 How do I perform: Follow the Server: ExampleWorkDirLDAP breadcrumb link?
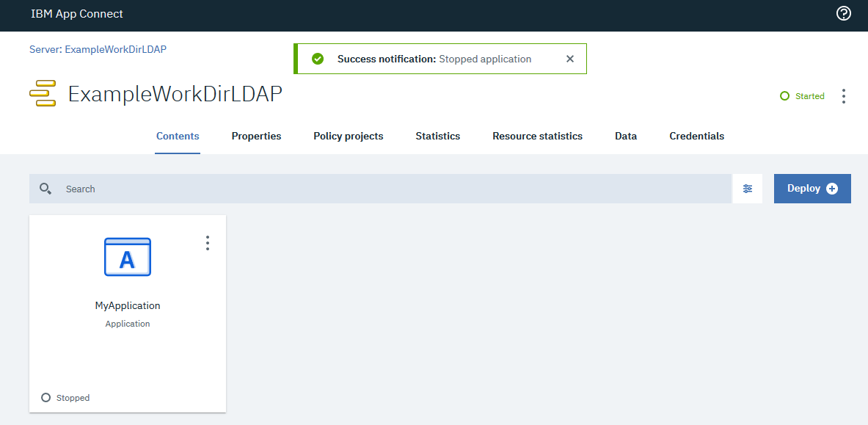98,49
